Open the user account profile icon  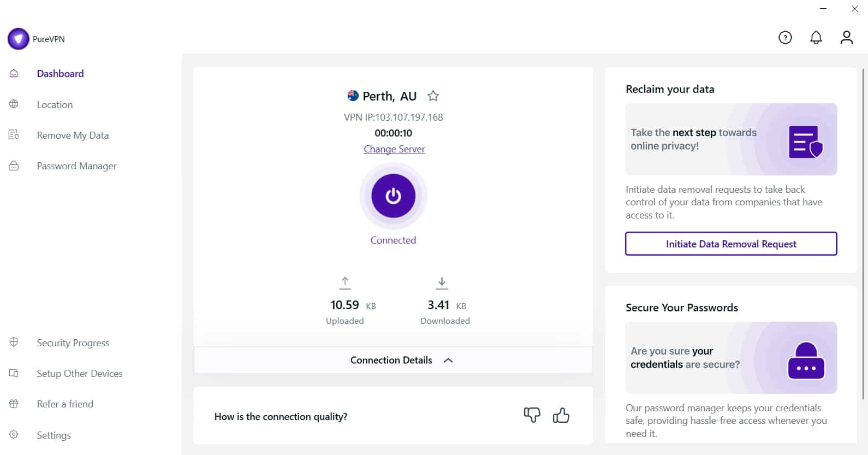click(847, 38)
